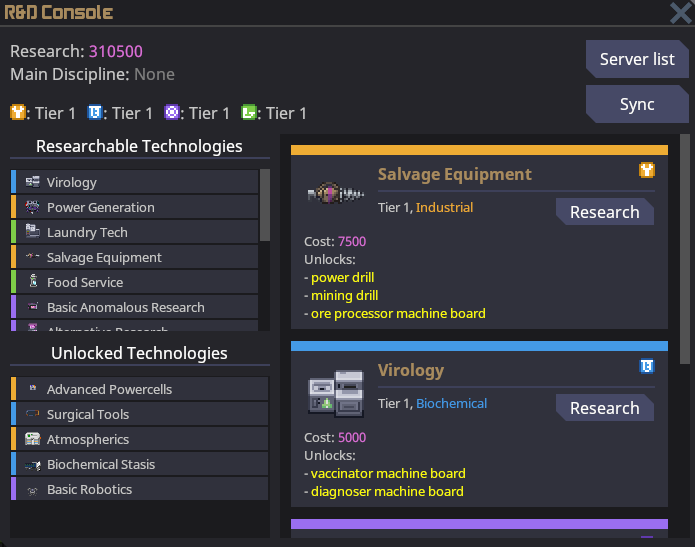Select Power Generation in researchable list
This screenshot has height=547, width=695.
click(135, 207)
